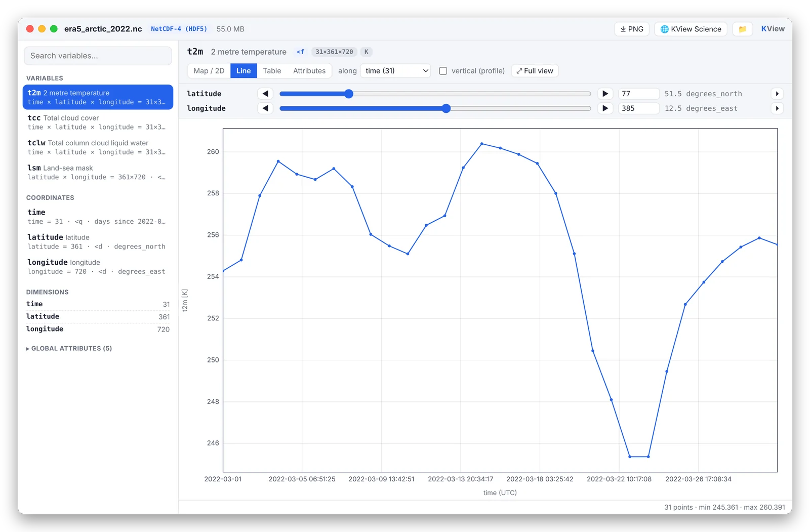Select the time coordinate entry
The width and height of the screenshot is (810, 532).
tap(98, 217)
